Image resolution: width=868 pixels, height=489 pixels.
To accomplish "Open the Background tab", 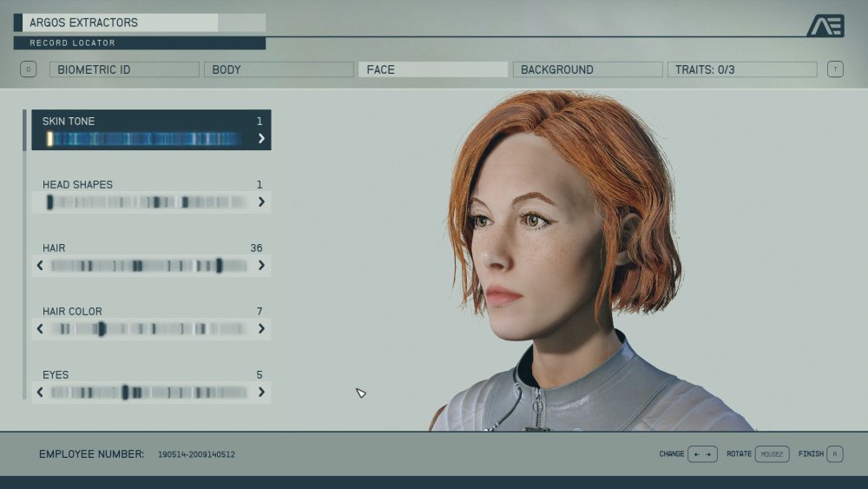I will (588, 69).
